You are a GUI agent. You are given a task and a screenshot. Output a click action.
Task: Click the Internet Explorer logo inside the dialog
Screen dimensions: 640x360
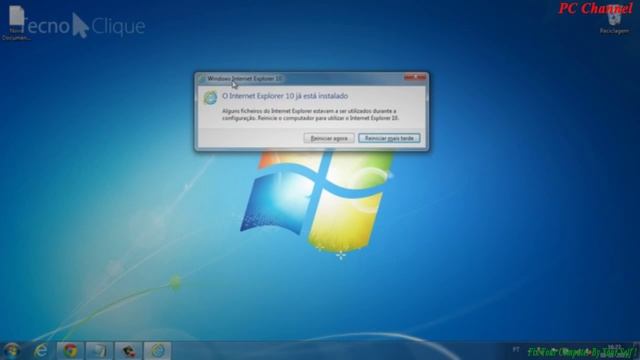pos(211,98)
